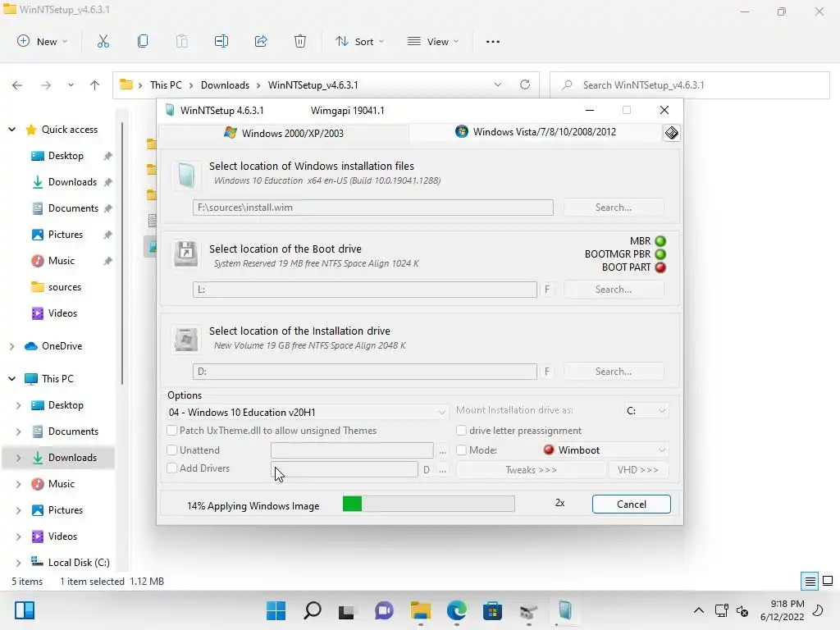The width and height of the screenshot is (840, 630).
Task: Open Windows edition dropdown showing 04 - Windows 10 Education
Action: coord(307,412)
